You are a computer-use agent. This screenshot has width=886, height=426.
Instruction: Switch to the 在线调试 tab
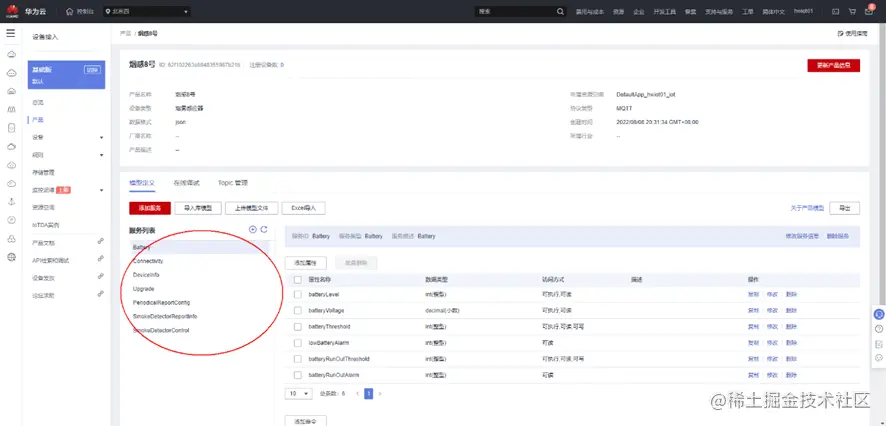click(x=186, y=183)
